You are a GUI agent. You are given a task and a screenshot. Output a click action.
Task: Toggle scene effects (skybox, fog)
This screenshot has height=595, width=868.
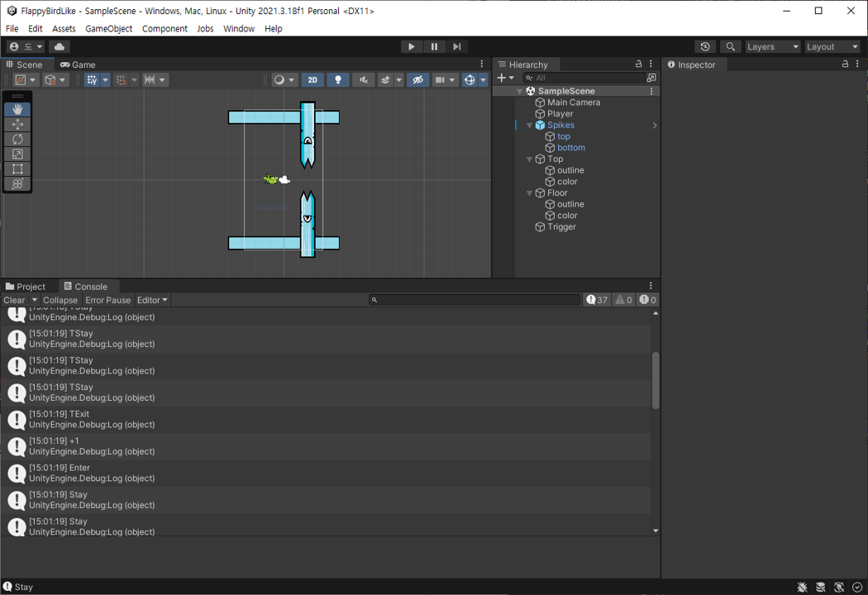(385, 79)
